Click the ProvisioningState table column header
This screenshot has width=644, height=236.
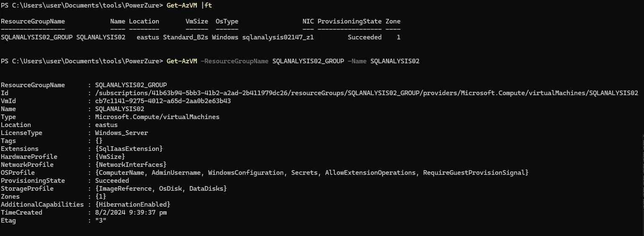click(x=349, y=21)
